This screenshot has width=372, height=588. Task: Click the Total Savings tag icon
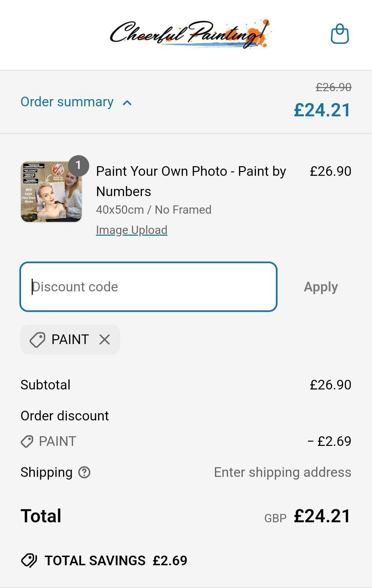click(x=29, y=560)
